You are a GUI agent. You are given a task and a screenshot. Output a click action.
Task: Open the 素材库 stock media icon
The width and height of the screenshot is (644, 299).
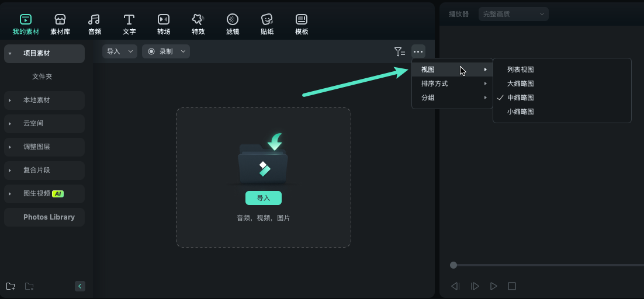pos(60,24)
